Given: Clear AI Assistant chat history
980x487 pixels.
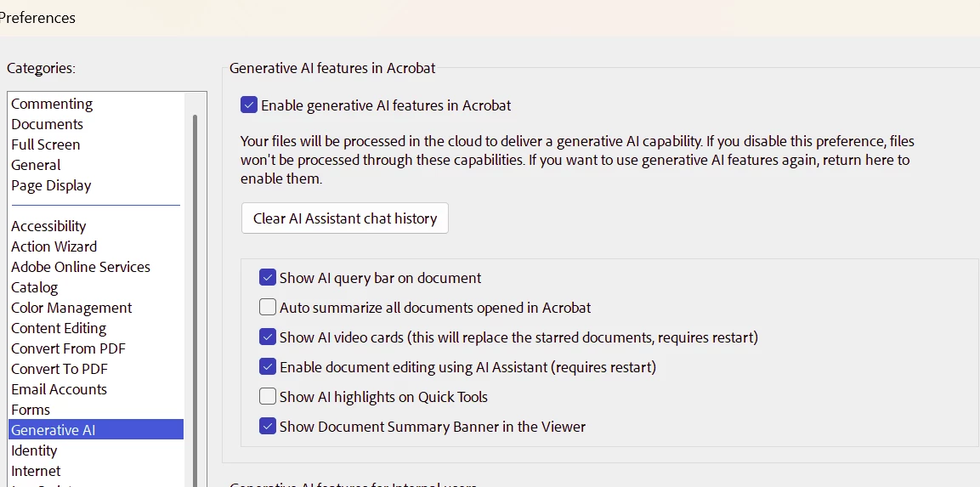Looking at the screenshot, I should point(345,218).
